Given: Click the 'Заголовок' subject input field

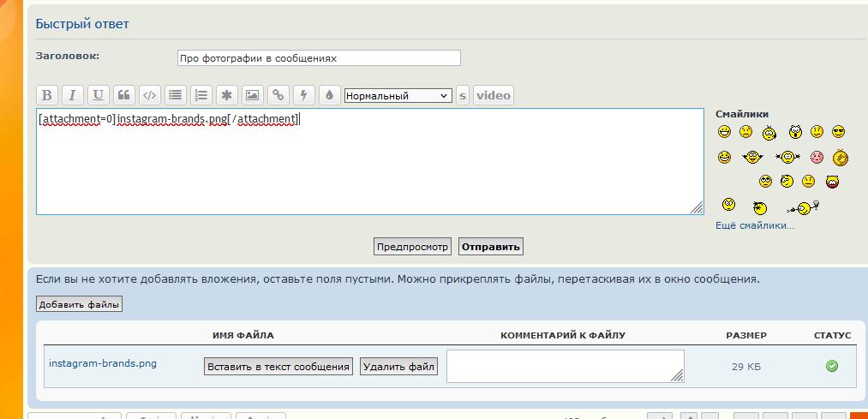Looking at the screenshot, I should tap(318, 58).
